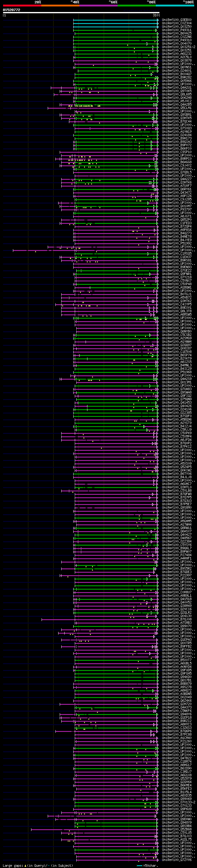
Task: Click the UniRef100_B0X4Q7 label
Action: coord(177,74)
